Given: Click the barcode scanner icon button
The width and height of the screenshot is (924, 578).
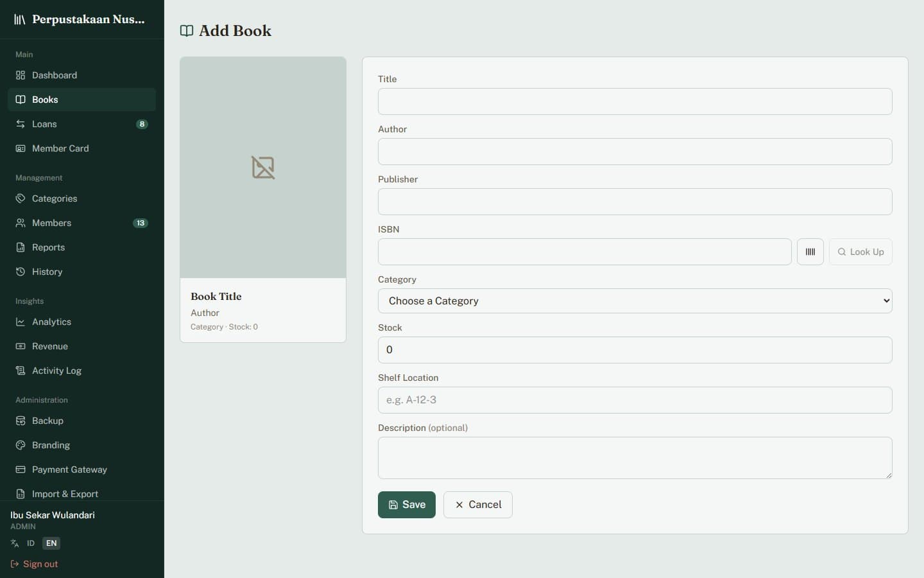Looking at the screenshot, I should tap(810, 252).
